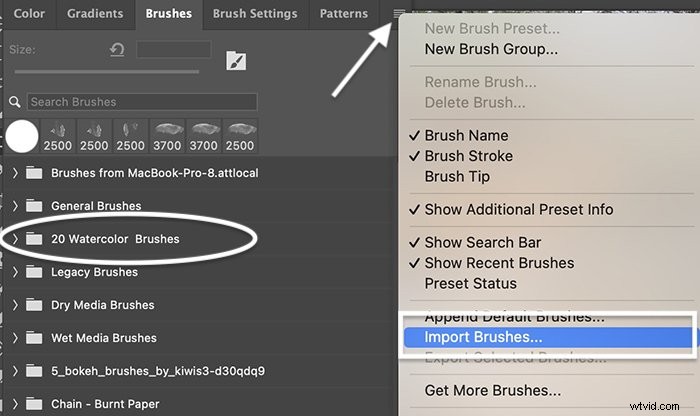The height and width of the screenshot is (416, 700).
Task: Expand the Dry Media Brushes chevron
Action: (x=15, y=305)
